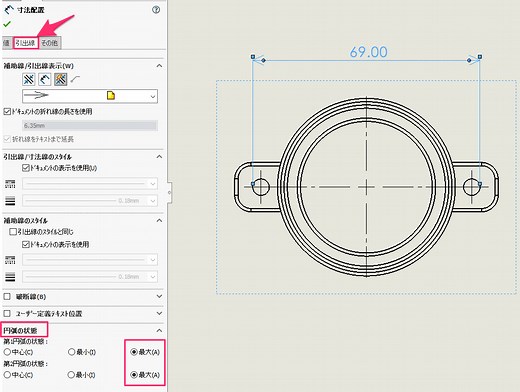The image size is (520, 392).
Task: Click the 第2円弧の状態 label
Action: [x=26, y=363]
